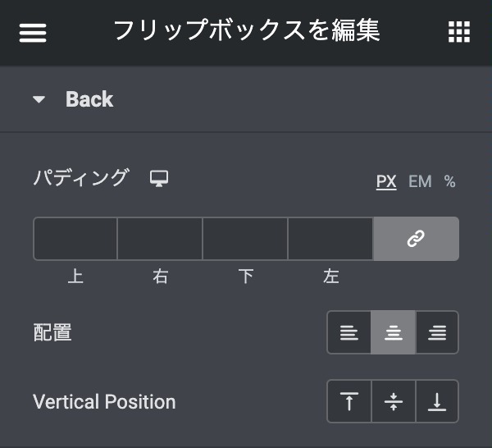Set vertical position to middle
The height and width of the screenshot is (448, 492).
click(394, 401)
